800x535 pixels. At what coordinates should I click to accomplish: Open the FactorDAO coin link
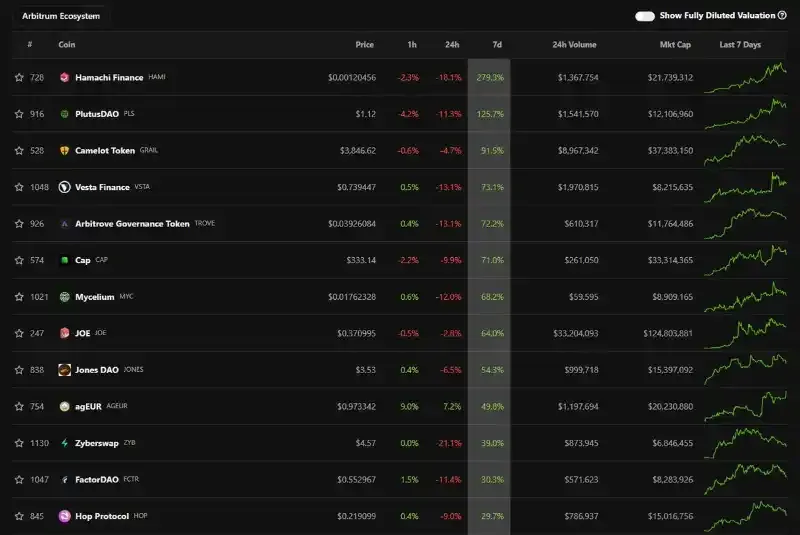pos(97,480)
